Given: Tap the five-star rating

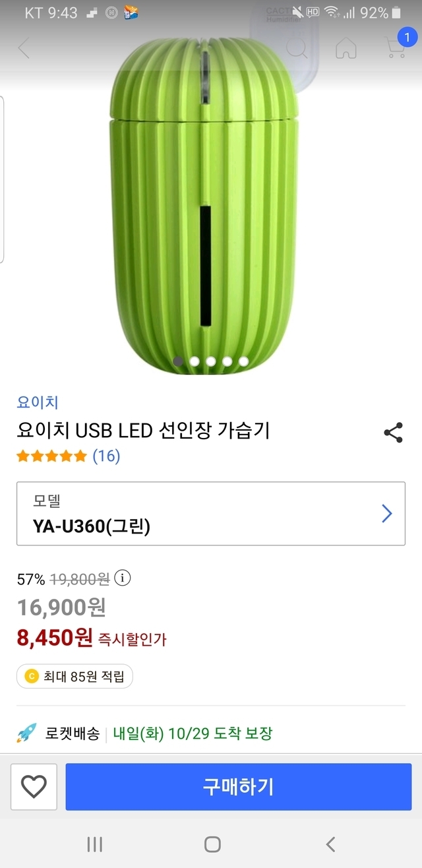Looking at the screenshot, I should (x=51, y=456).
